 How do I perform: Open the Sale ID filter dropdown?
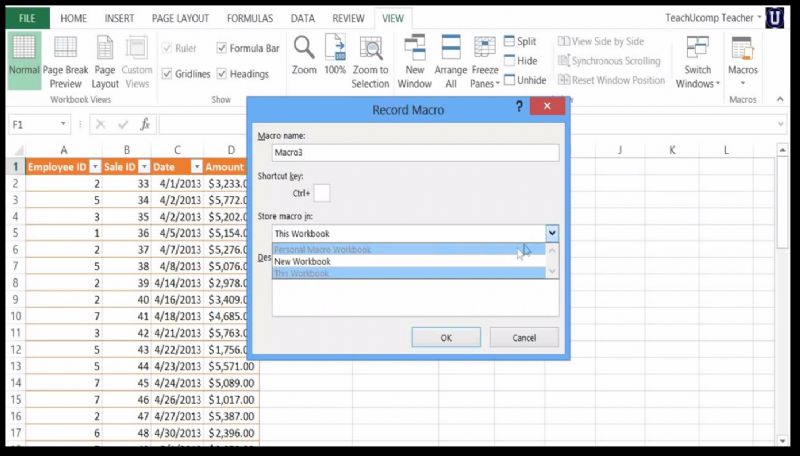click(144, 167)
